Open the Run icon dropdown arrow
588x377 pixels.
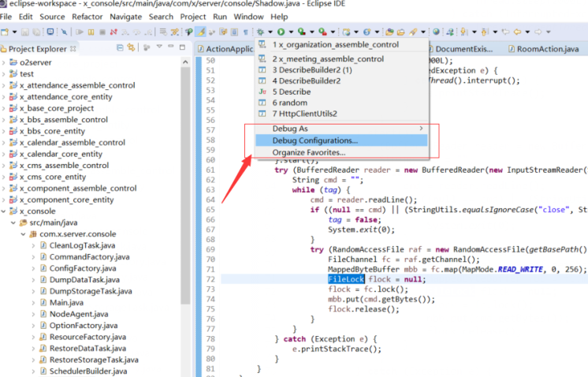tap(291, 32)
